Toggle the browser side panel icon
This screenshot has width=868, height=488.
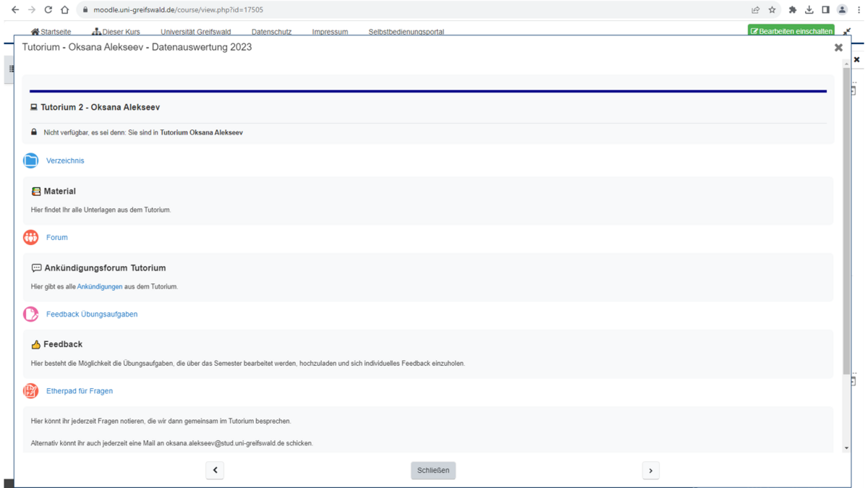coord(825,10)
